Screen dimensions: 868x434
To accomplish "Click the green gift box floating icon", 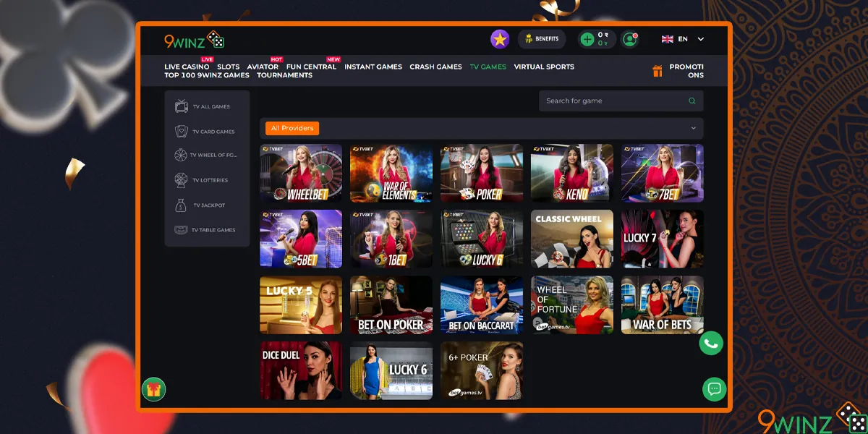I will (153, 389).
